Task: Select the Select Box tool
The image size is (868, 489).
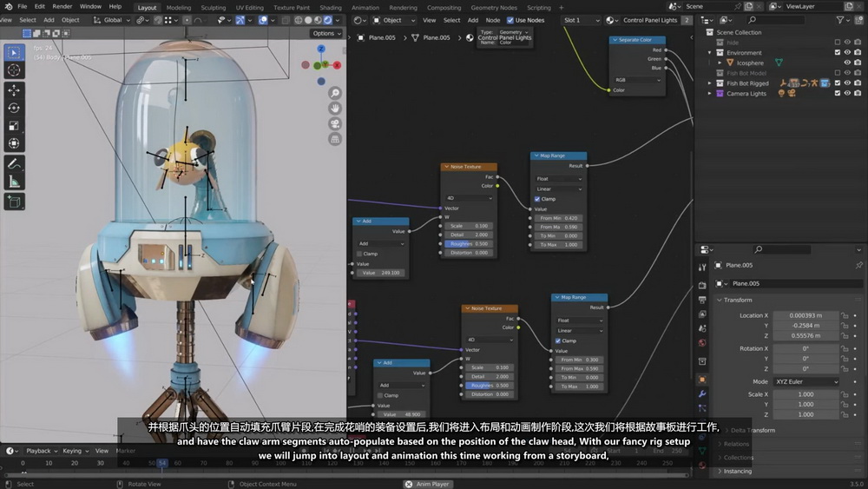Action: (x=14, y=53)
